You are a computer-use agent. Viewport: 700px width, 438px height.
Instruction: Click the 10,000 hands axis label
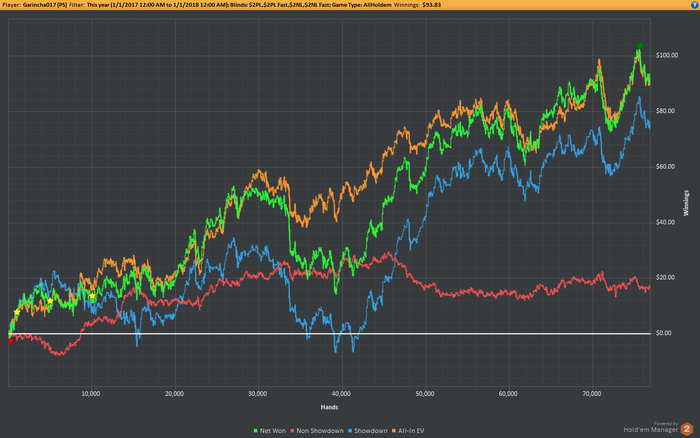click(91, 394)
